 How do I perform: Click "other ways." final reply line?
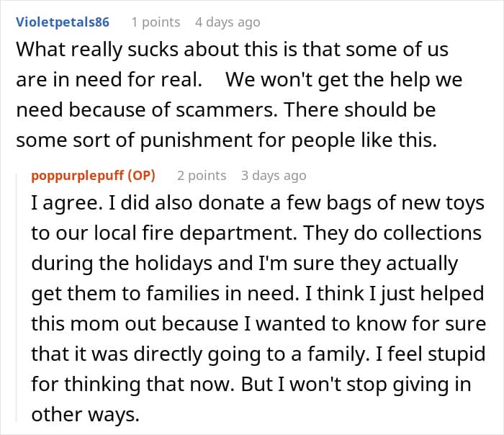click(85, 415)
